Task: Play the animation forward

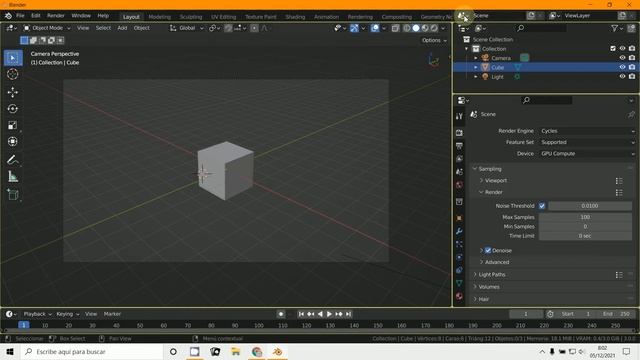Action: 329,314
